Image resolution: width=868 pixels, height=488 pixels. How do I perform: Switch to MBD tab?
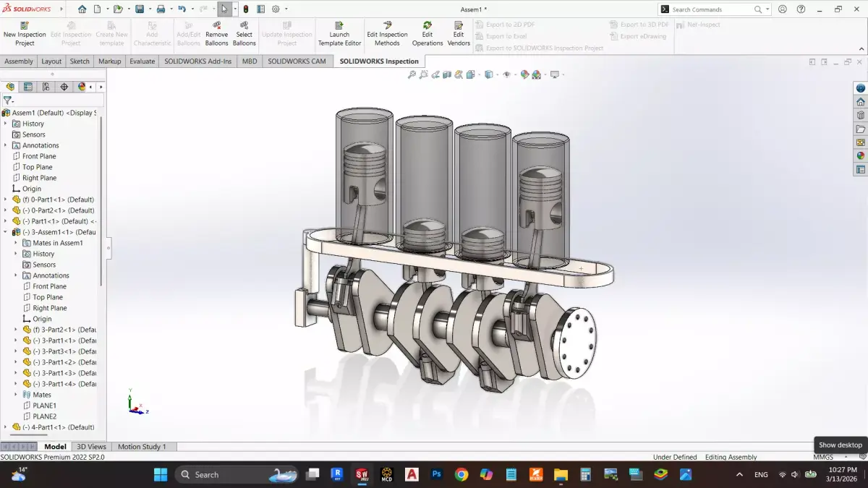click(x=249, y=61)
